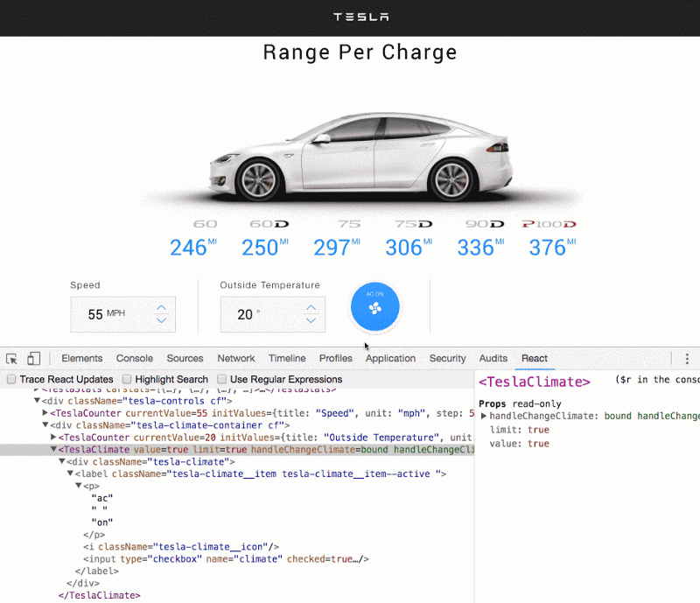Decrease speed with the down arrow
This screenshot has height=603, width=700.
click(160, 320)
